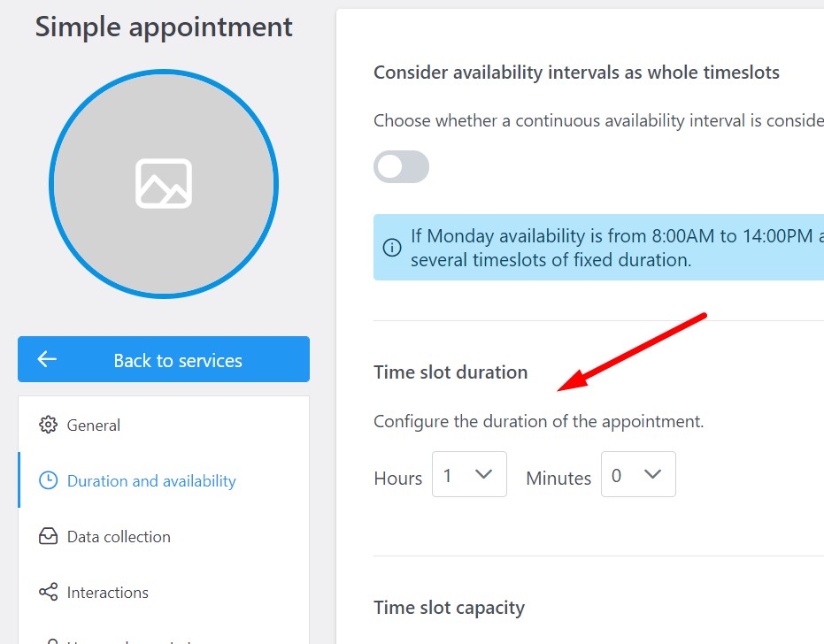Click the Data collection inbox icon
This screenshot has height=644, width=824.
[48, 536]
